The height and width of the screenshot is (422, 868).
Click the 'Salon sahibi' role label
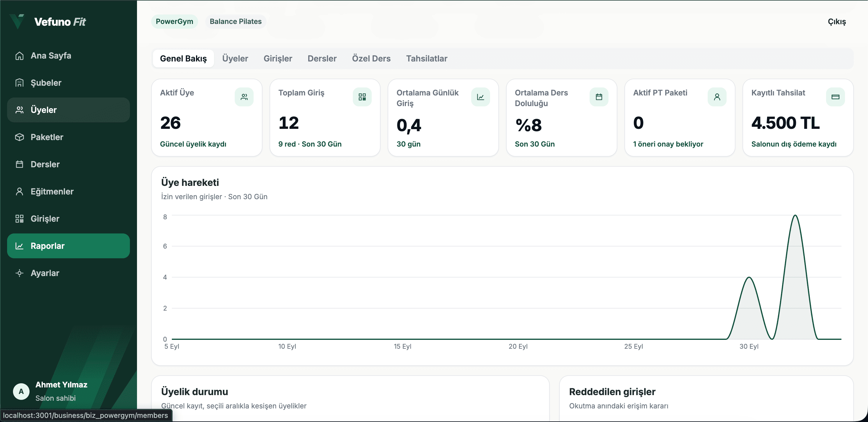[56, 398]
